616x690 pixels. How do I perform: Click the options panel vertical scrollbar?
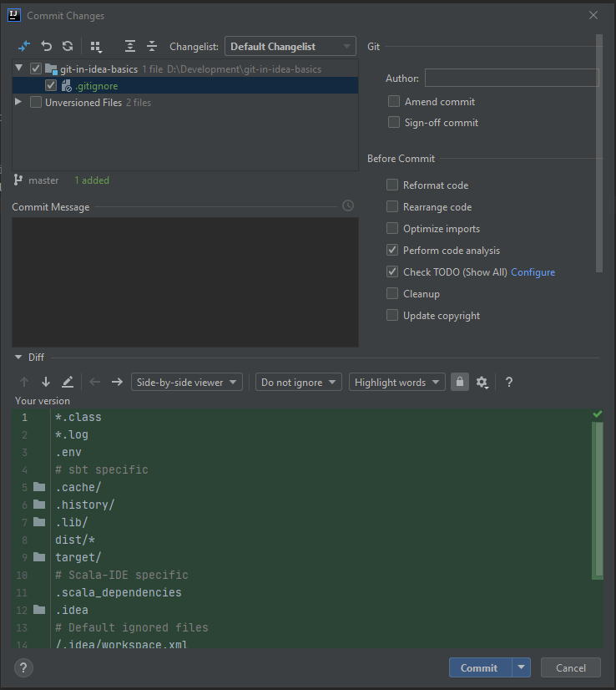point(598,153)
